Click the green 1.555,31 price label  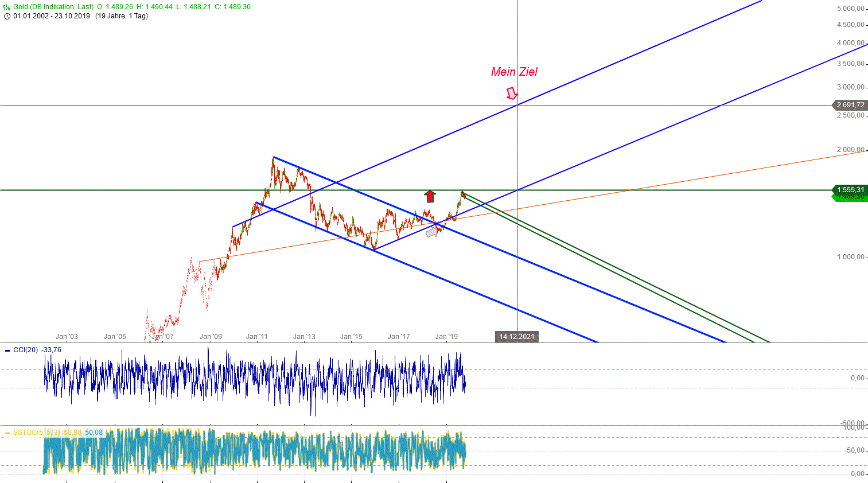coord(850,190)
